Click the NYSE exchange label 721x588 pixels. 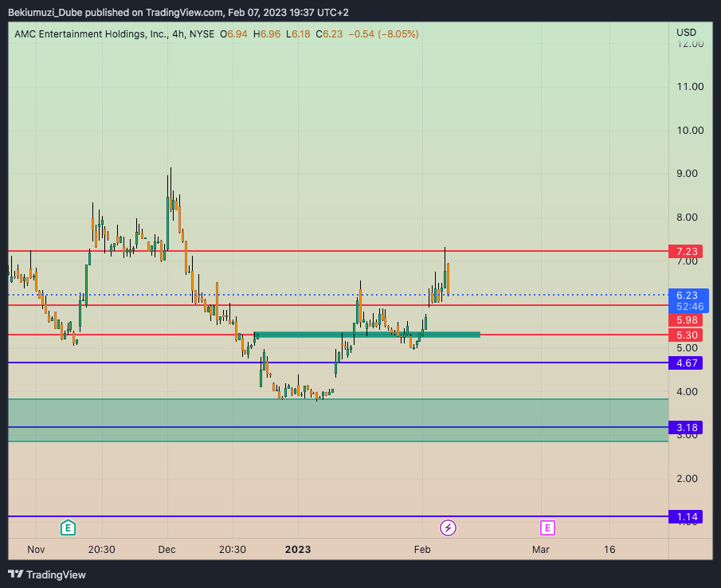pos(202,34)
